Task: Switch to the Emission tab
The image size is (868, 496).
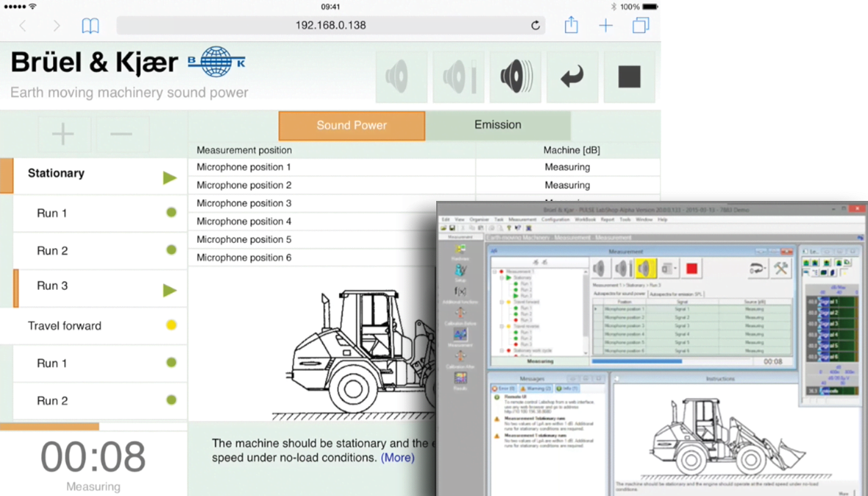Action: tap(497, 125)
